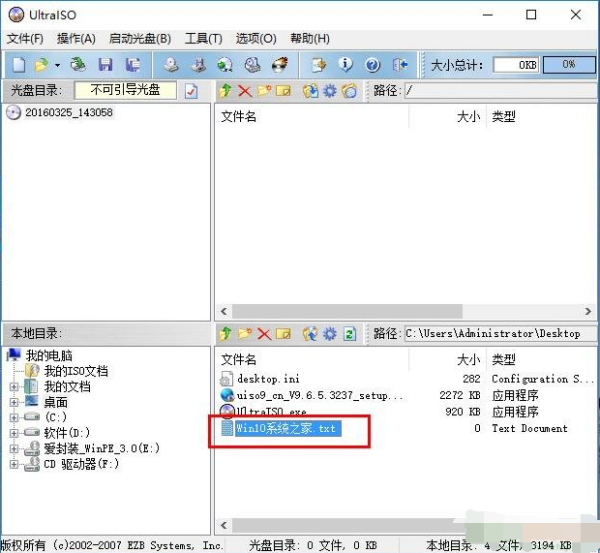Open the 工具(T) menu

(204, 39)
